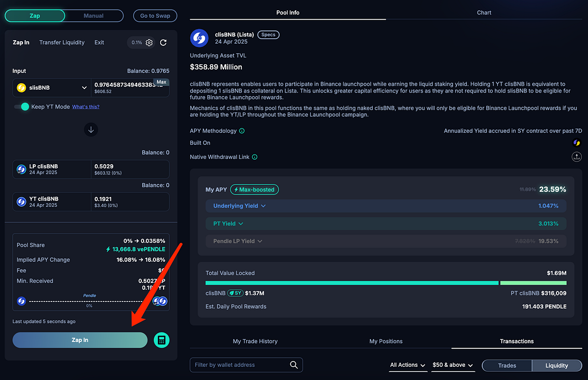Click the Built On Lista logo icon
Viewport: 588px width, 380px height.
[577, 143]
